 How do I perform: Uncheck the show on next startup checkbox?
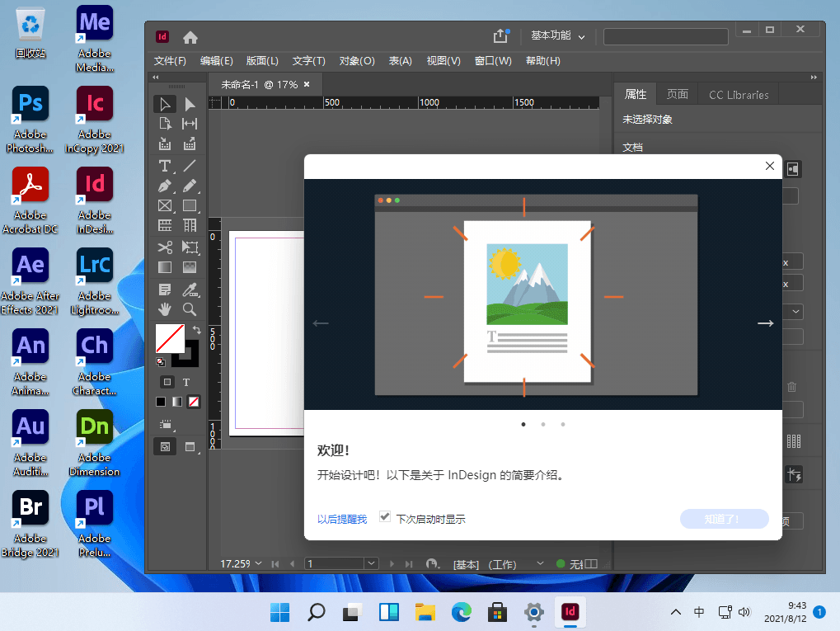(x=385, y=517)
